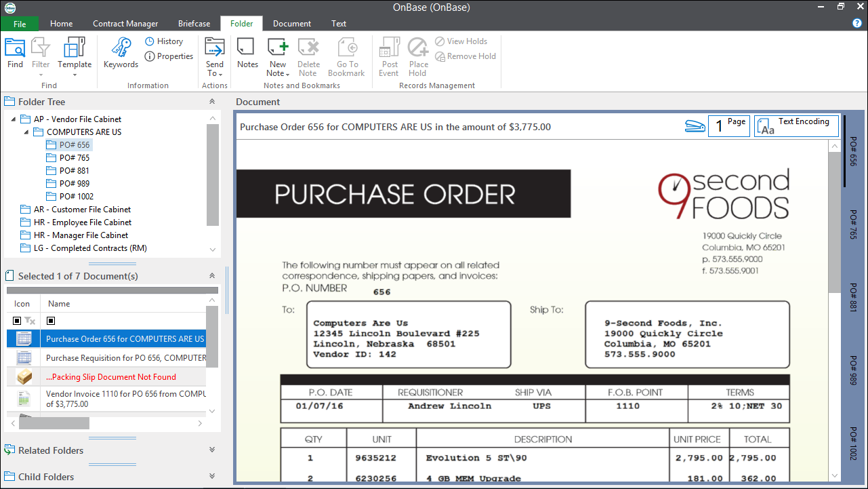Toggle the Name column filter checkbox

coord(51,320)
